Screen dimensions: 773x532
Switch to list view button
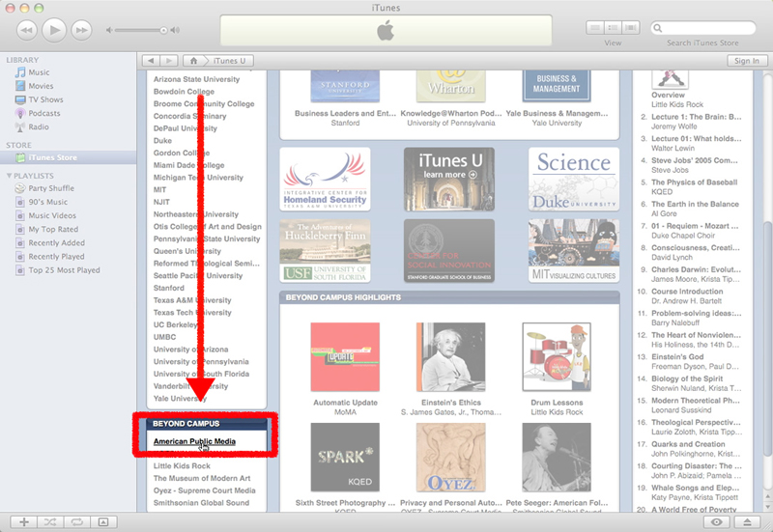595,28
